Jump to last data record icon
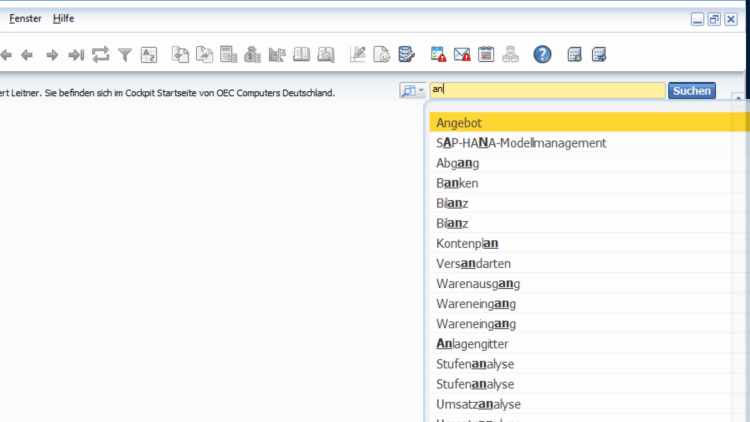 (x=76, y=55)
